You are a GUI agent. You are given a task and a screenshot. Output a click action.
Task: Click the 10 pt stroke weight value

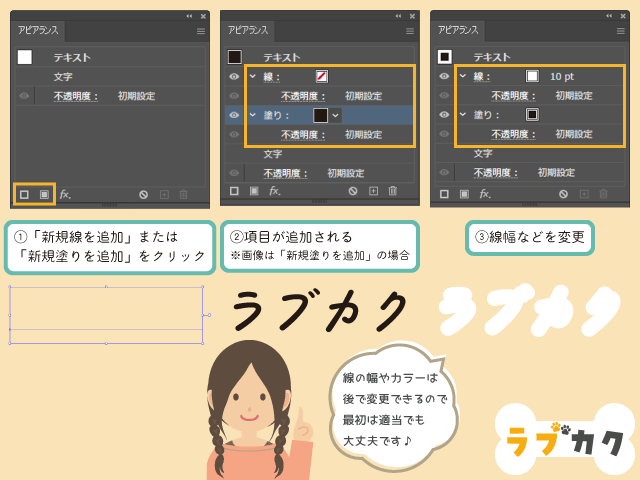click(x=562, y=76)
